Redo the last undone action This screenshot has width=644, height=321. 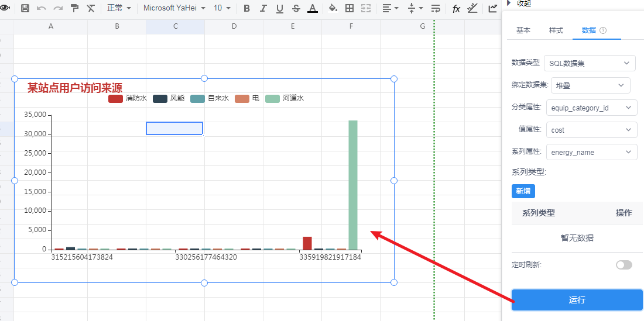click(x=58, y=8)
